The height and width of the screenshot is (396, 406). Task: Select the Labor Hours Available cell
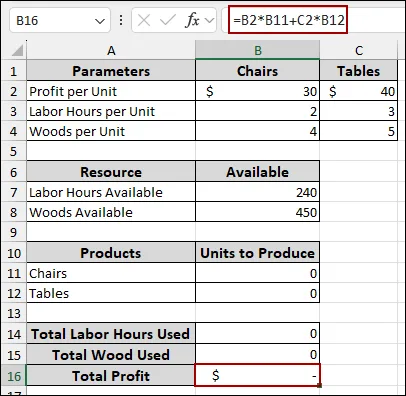[x=111, y=192]
